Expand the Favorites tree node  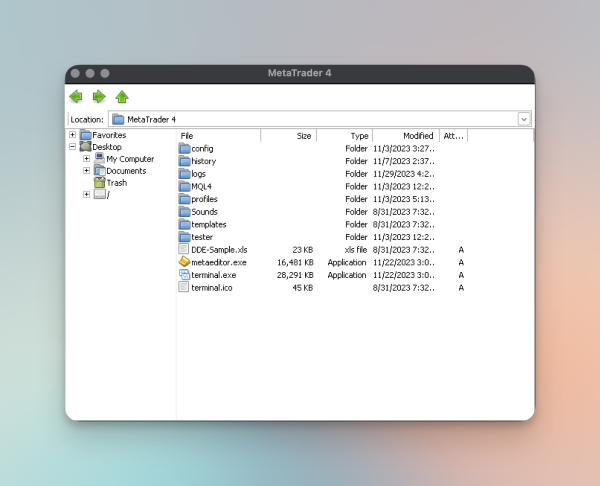pos(72,135)
